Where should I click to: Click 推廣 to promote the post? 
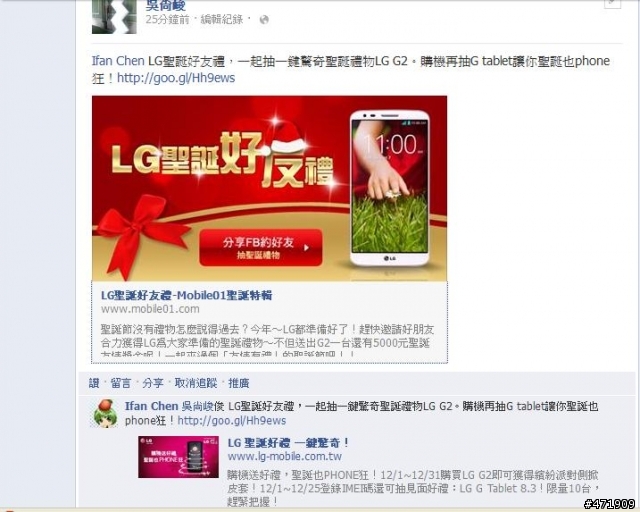coord(239,383)
